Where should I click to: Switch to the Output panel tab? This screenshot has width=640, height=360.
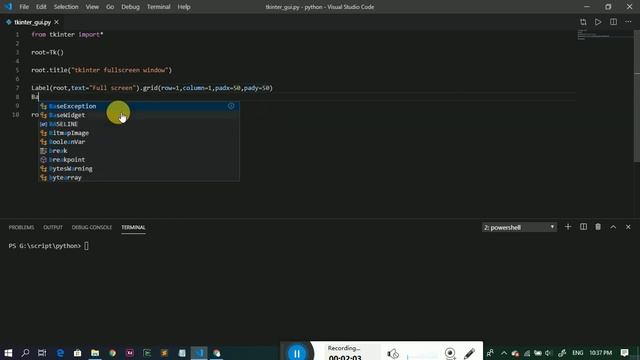(53, 227)
